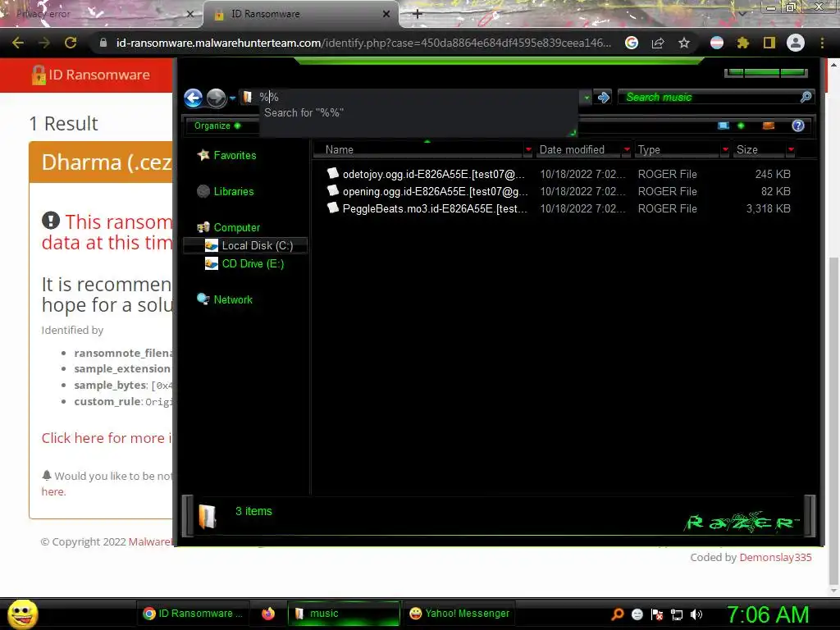
Task: Go back in the music Explorer window
Action: pyautogui.click(x=194, y=98)
